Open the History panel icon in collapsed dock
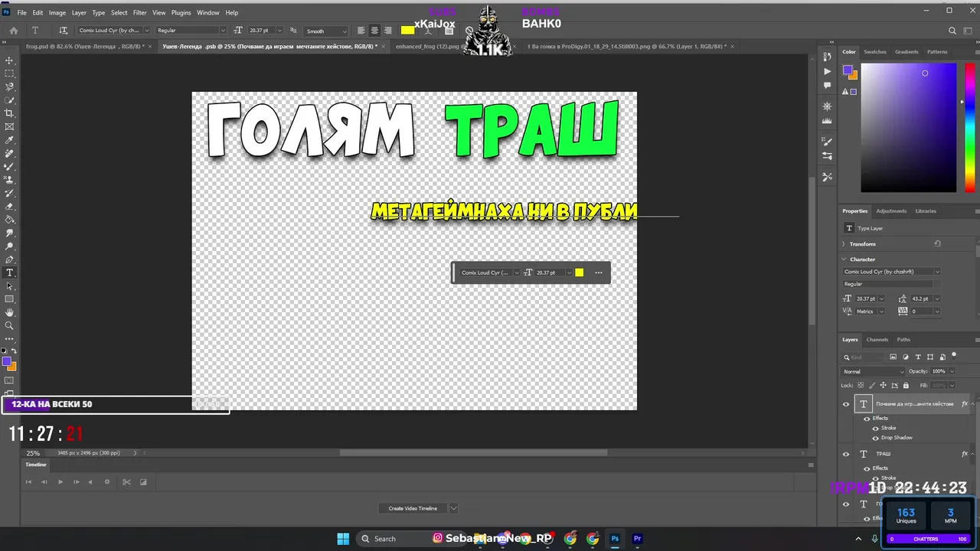 coord(827,57)
